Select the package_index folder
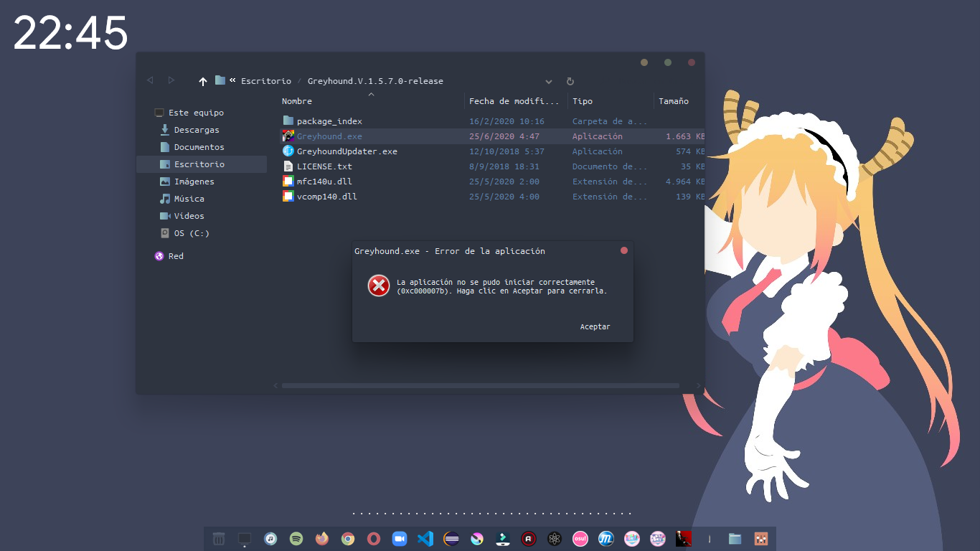This screenshot has height=551, width=980. pos(329,121)
